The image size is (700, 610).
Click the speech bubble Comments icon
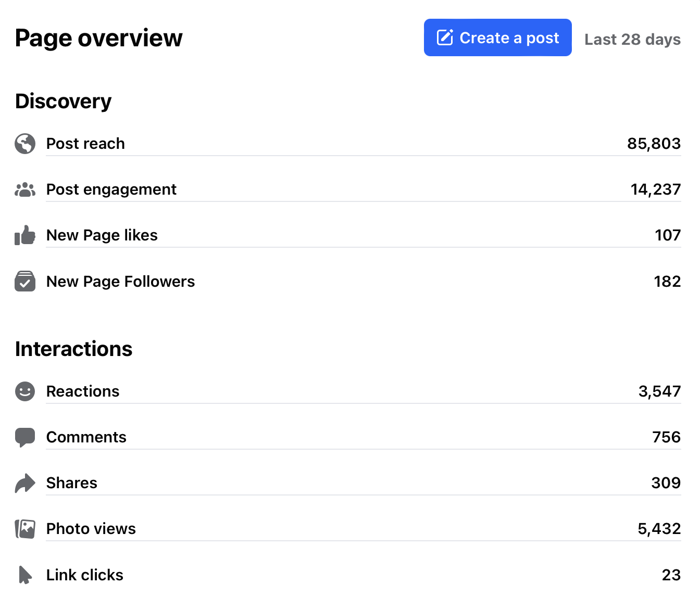[25, 437]
